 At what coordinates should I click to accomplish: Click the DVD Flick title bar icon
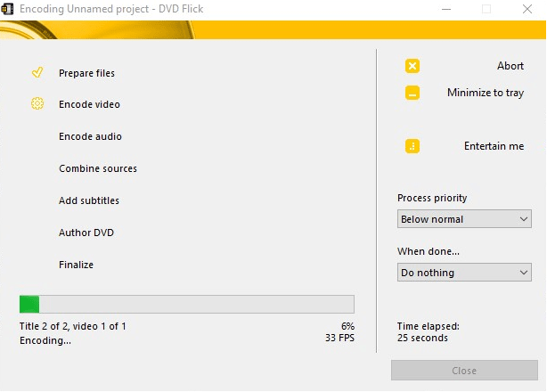pyautogui.click(x=7, y=8)
